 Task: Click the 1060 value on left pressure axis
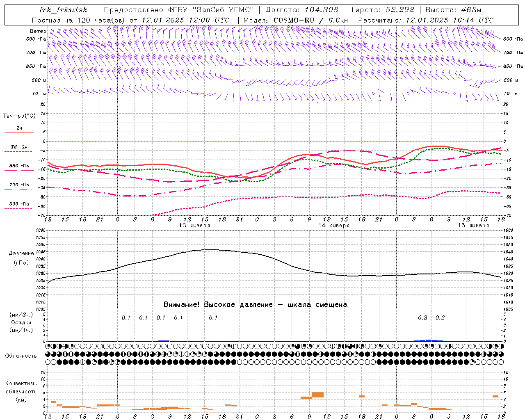click(x=41, y=231)
